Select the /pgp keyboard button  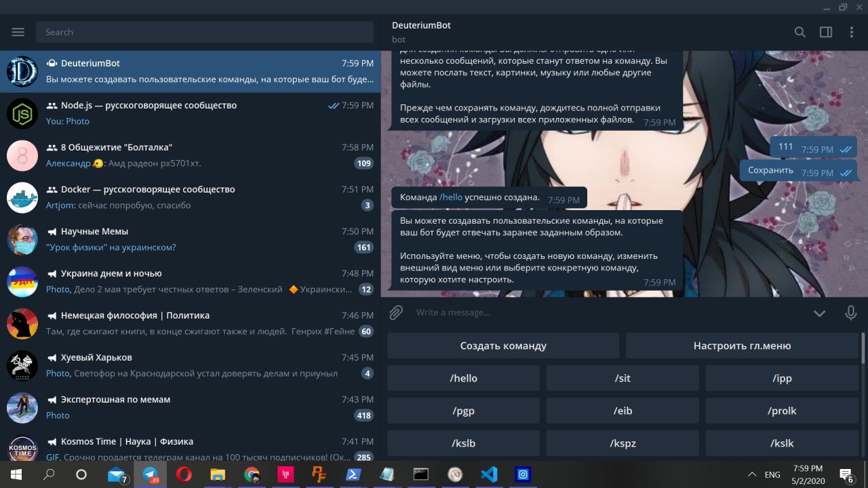[x=464, y=411]
